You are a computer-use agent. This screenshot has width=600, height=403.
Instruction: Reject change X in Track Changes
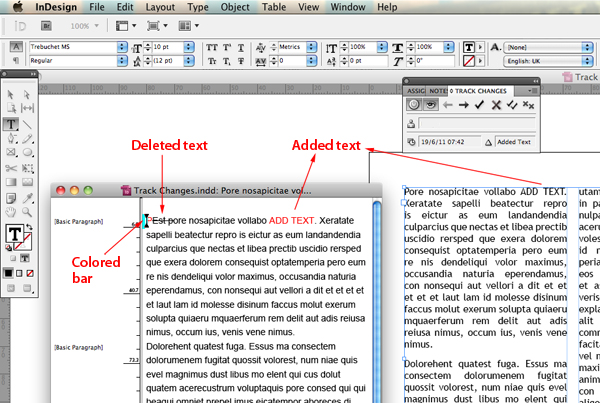pyautogui.click(x=496, y=105)
